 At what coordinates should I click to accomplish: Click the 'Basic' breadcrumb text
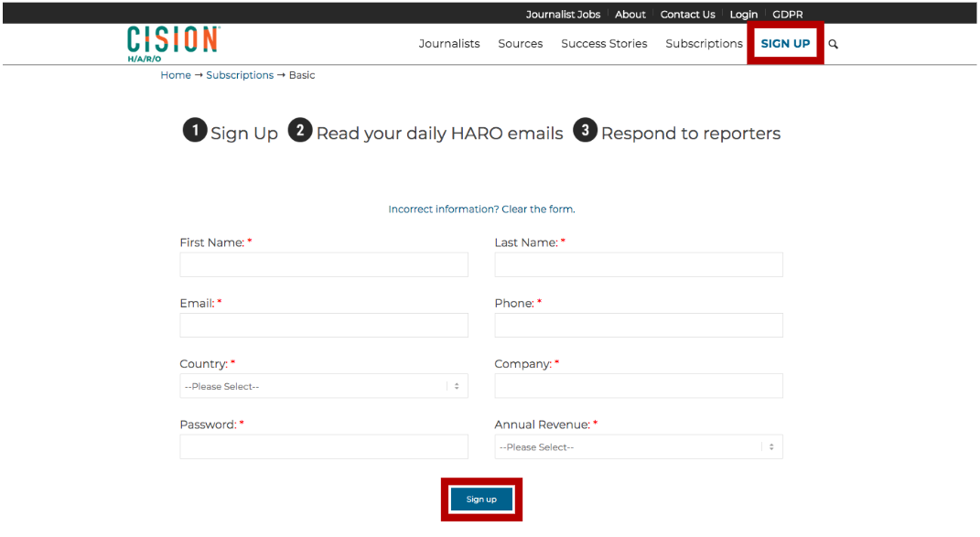coord(302,75)
